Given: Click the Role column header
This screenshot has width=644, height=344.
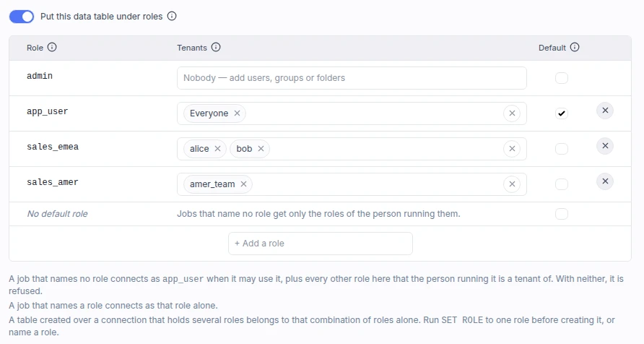Looking at the screenshot, I should (x=35, y=48).
